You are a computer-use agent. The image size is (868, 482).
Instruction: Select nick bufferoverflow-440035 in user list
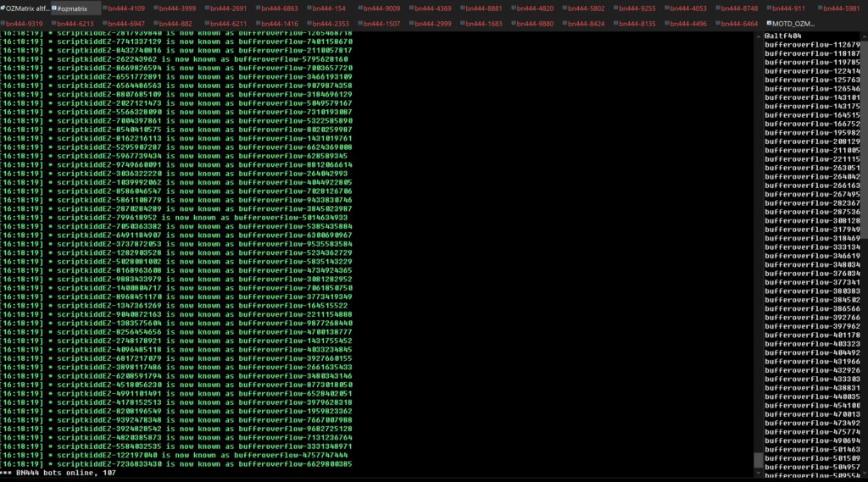pos(812,396)
